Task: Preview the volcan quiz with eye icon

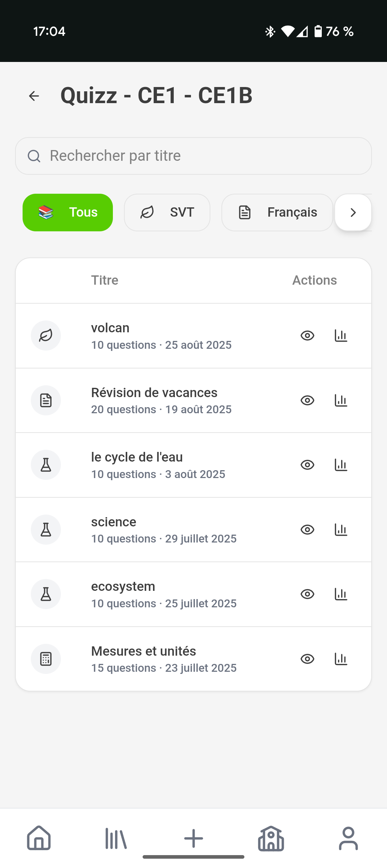Action: pyautogui.click(x=307, y=336)
